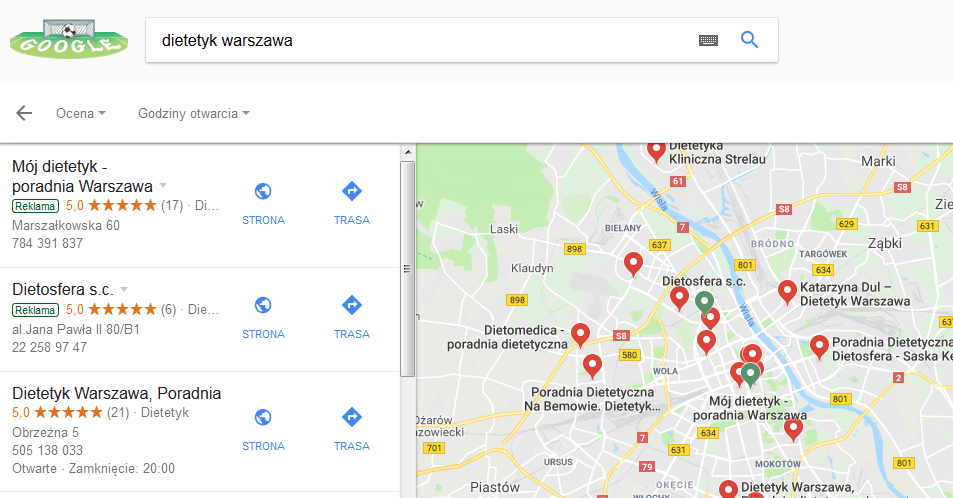Click the results list scrollbar thumb
The width and height of the screenshot is (953, 498).
click(x=408, y=269)
